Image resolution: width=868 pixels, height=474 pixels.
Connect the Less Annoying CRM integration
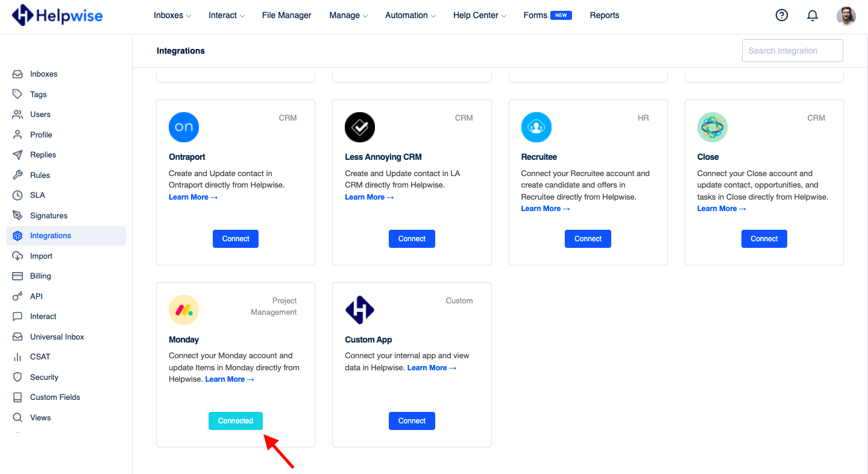pos(412,238)
